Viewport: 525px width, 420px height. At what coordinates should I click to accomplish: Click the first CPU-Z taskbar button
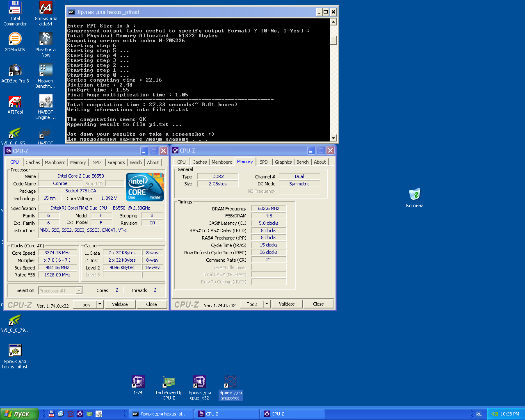tap(228, 414)
